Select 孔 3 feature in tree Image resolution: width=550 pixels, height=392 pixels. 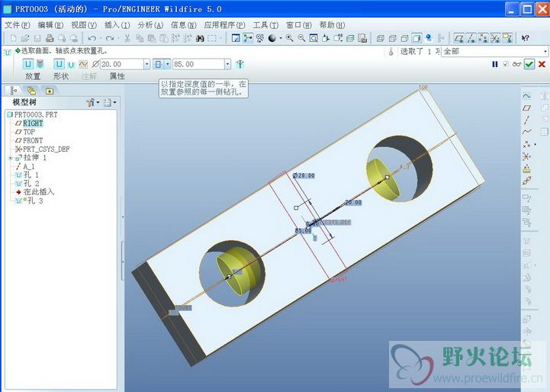tap(29, 201)
